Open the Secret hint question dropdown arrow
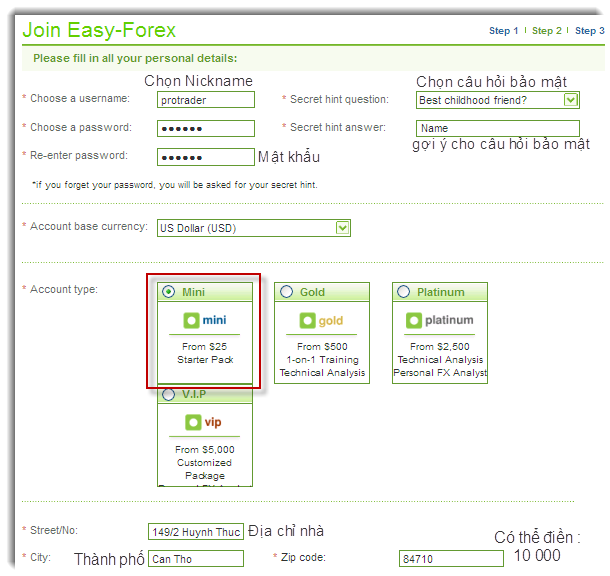The height and width of the screenshot is (576, 610). 570,100
